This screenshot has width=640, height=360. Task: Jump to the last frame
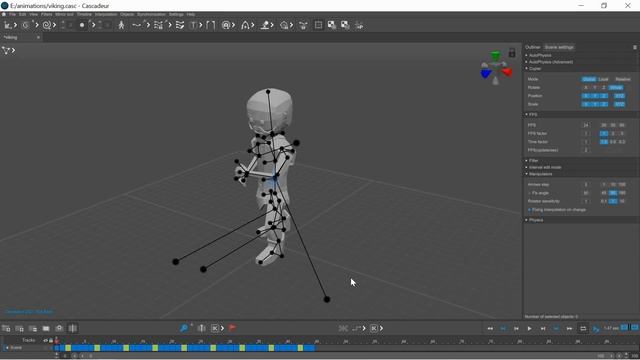point(569,329)
